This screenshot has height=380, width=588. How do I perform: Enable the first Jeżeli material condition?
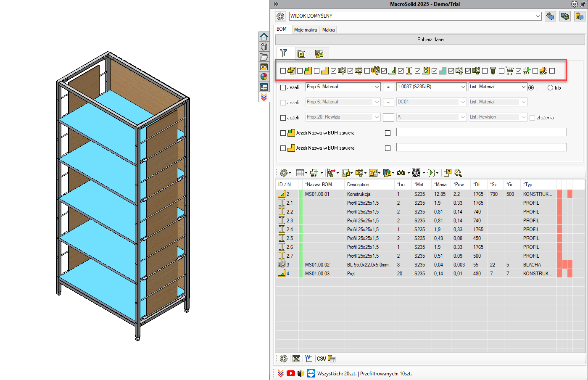click(x=283, y=87)
